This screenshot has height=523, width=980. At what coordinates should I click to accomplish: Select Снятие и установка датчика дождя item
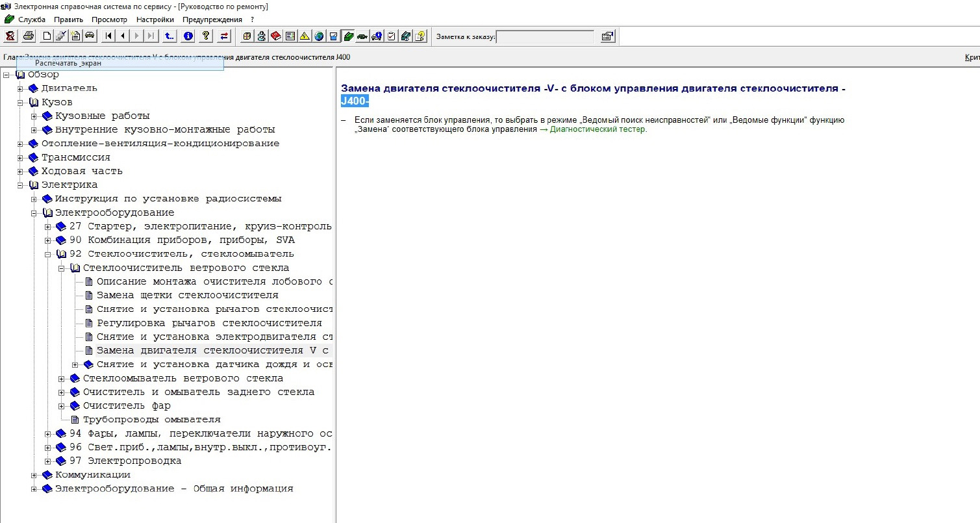[x=214, y=364]
